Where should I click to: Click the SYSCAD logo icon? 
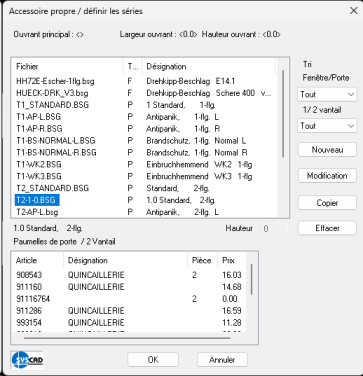27,360
